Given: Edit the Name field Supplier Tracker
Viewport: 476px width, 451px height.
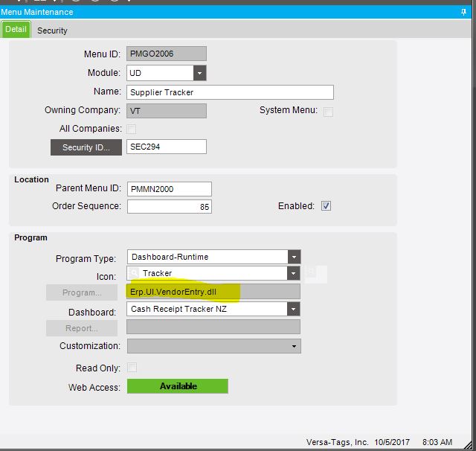Looking at the screenshot, I should [230, 92].
